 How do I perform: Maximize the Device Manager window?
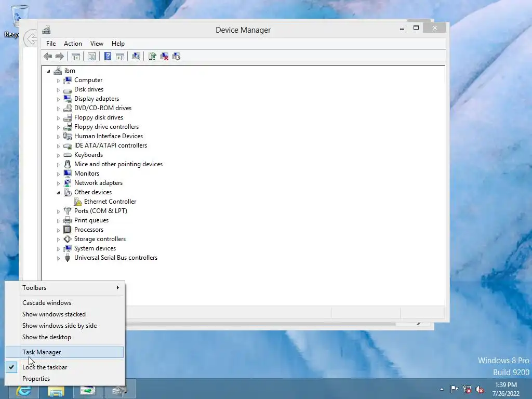[x=416, y=28]
